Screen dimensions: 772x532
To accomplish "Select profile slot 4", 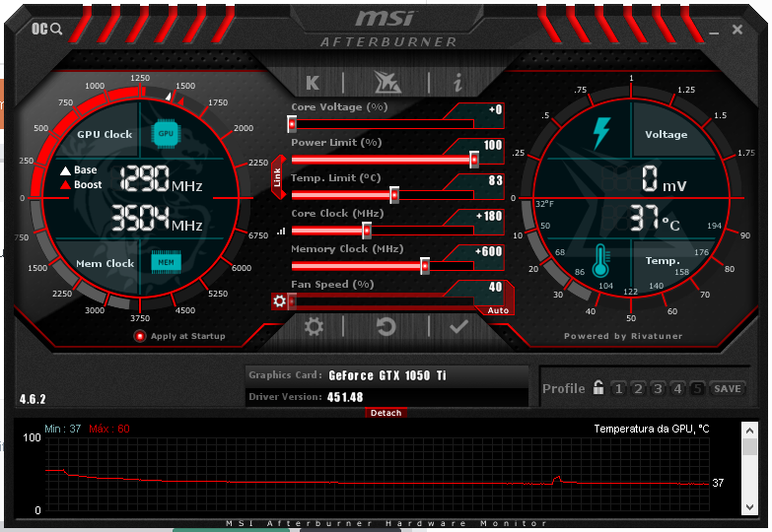I will click(x=678, y=389).
